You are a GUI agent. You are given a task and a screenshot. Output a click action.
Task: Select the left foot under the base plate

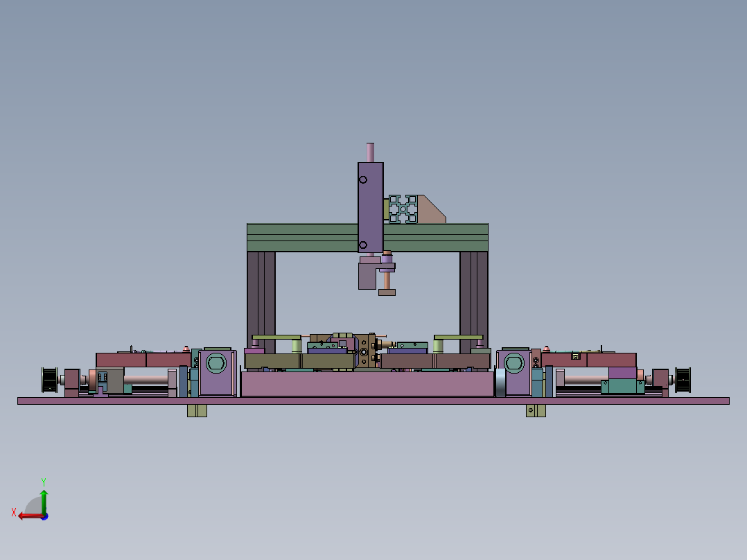197,410
